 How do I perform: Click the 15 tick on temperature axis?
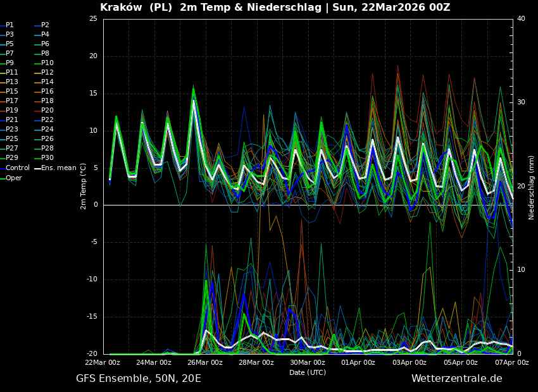point(93,94)
